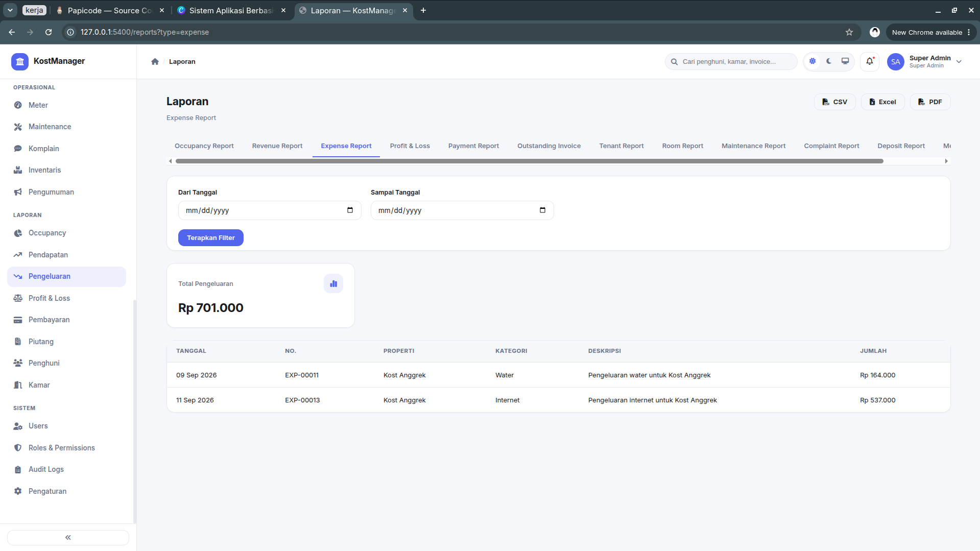980x551 pixels.
Task: Go to Komplain section
Action: [66, 149]
